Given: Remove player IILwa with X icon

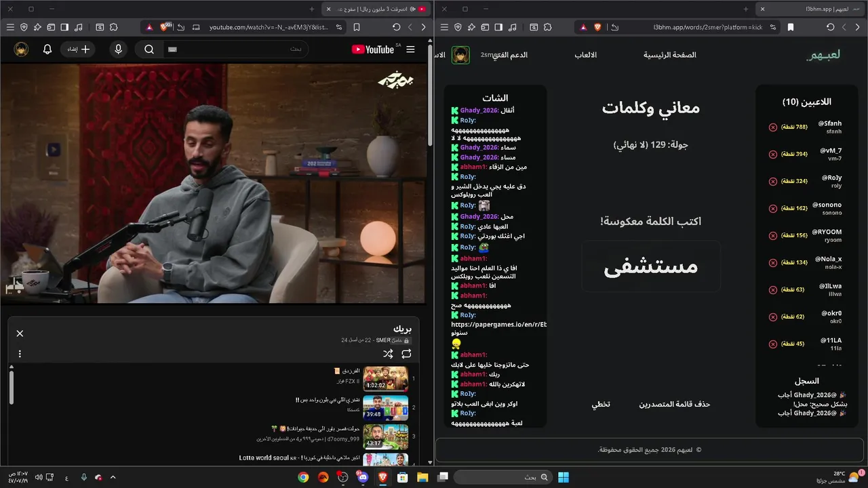Looking at the screenshot, I should [772, 289].
